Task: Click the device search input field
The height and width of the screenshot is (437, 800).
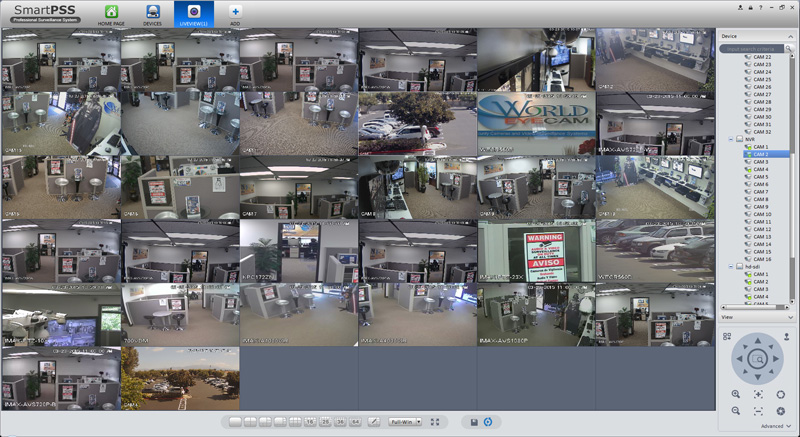Action: point(753,48)
